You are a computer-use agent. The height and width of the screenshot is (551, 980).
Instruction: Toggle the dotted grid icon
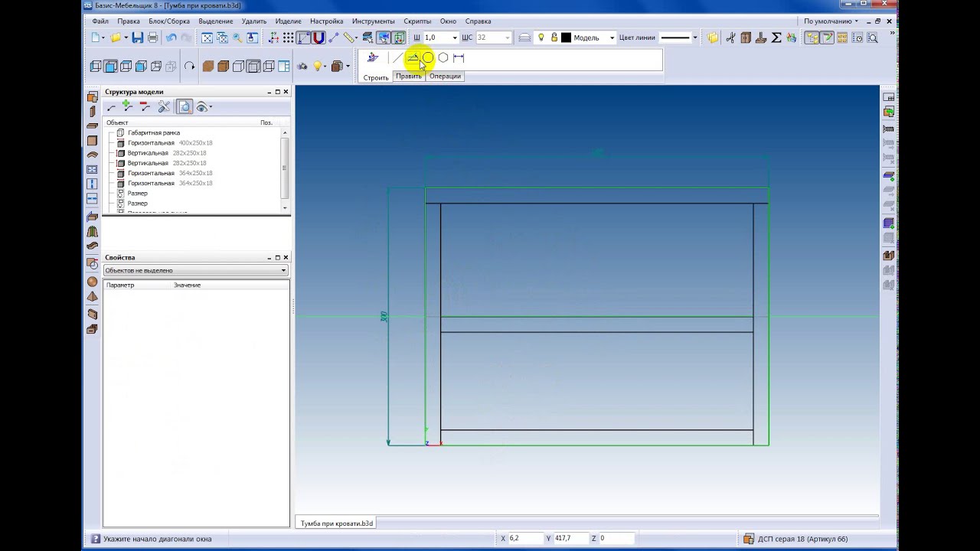288,37
